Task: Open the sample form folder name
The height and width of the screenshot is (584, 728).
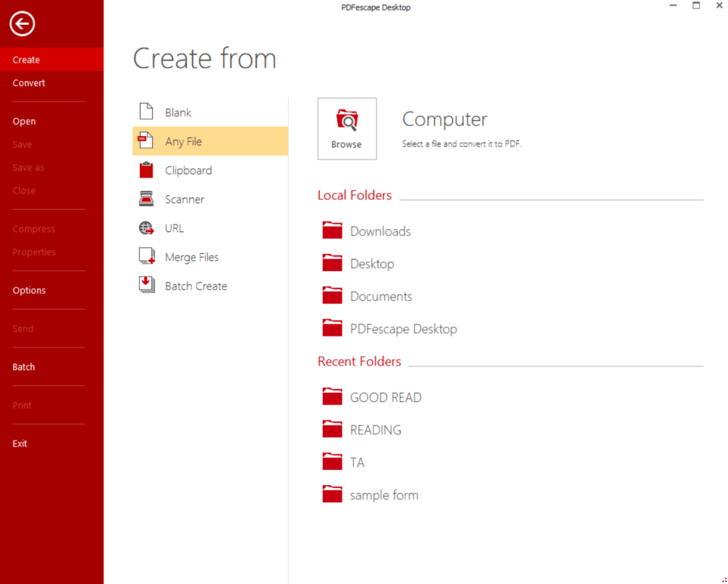Action: point(384,495)
